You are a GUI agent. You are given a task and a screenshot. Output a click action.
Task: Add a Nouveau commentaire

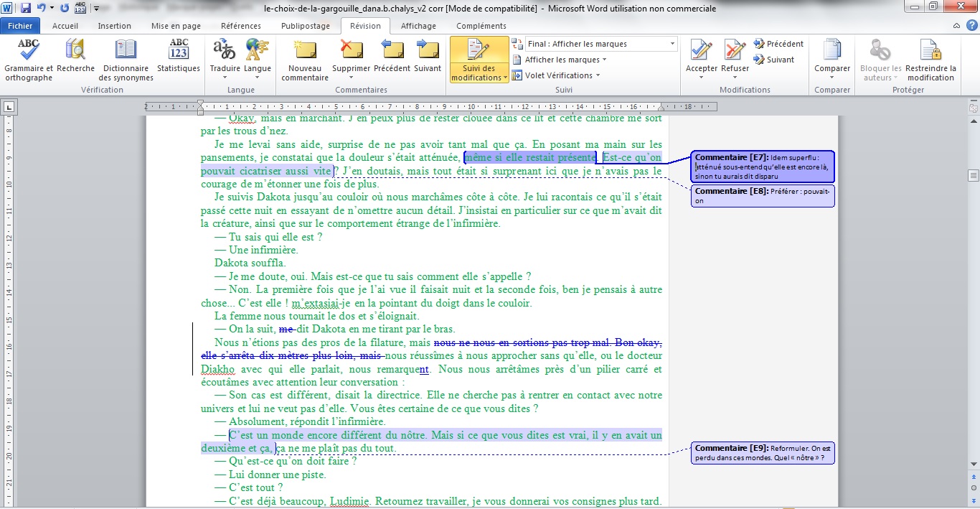pyautogui.click(x=305, y=52)
